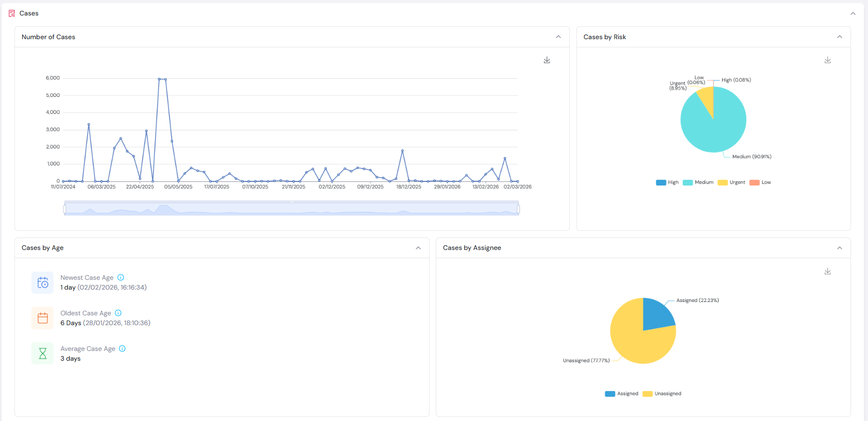
Task: Collapse the Cases by Risk panel
Action: pyautogui.click(x=840, y=37)
